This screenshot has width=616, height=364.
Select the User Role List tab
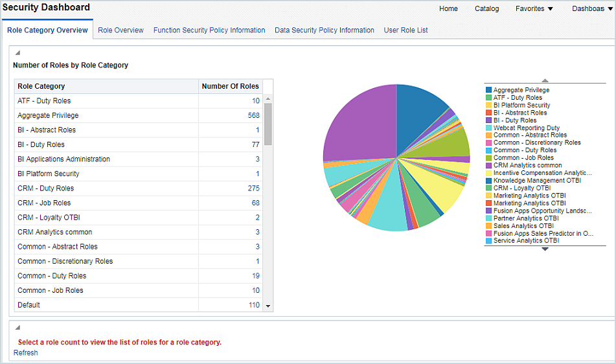405,30
